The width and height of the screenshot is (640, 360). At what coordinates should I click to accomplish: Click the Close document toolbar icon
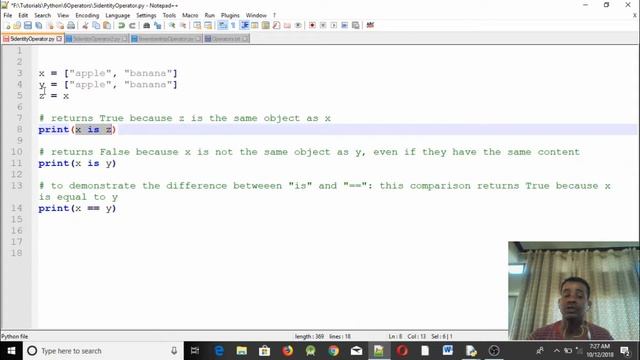pos(50,26)
